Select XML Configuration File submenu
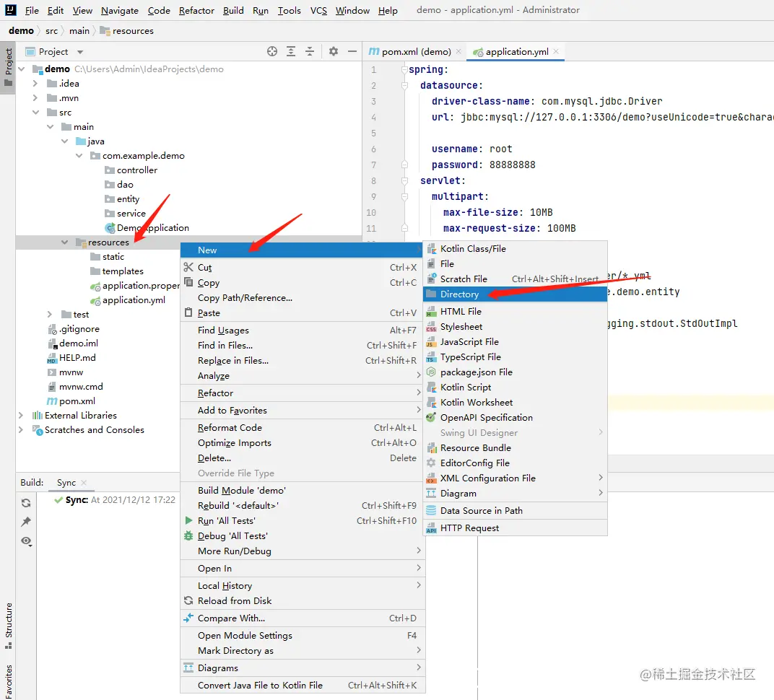Viewport: 774px width, 700px height. coord(515,478)
